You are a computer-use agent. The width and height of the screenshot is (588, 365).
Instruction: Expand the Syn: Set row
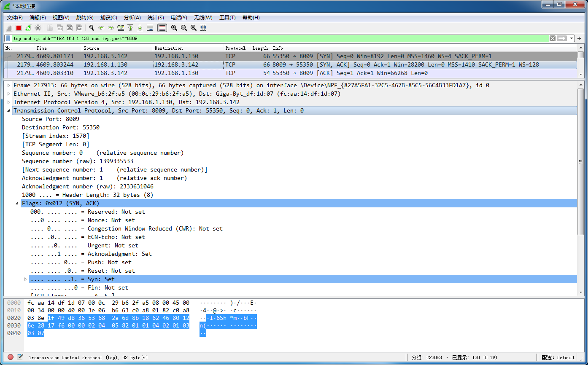(26, 279)
